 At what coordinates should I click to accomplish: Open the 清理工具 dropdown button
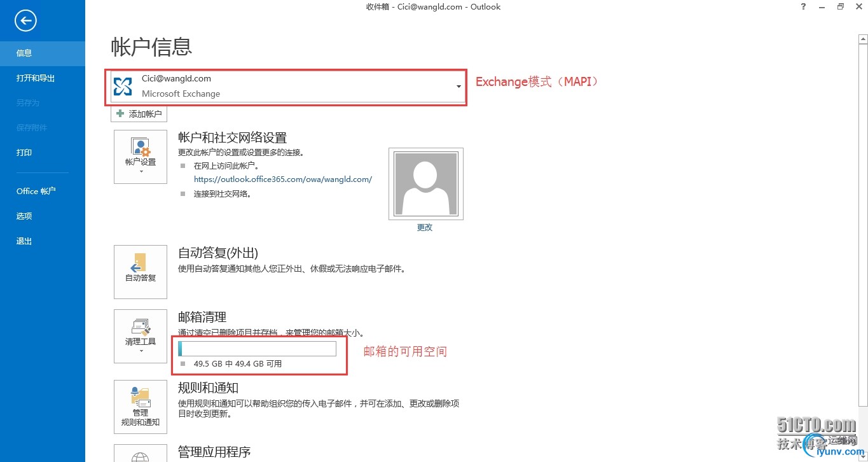[141, 336]
